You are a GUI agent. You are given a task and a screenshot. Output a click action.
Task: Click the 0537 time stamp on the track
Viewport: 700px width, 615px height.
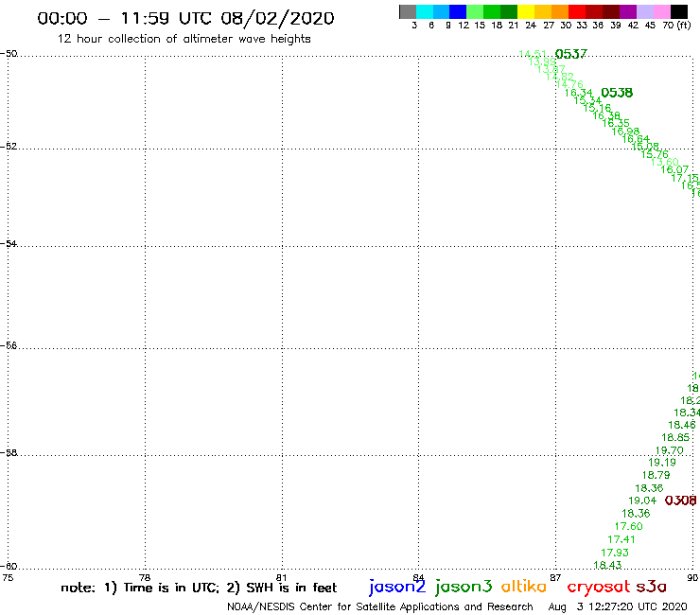pos(571,54)
